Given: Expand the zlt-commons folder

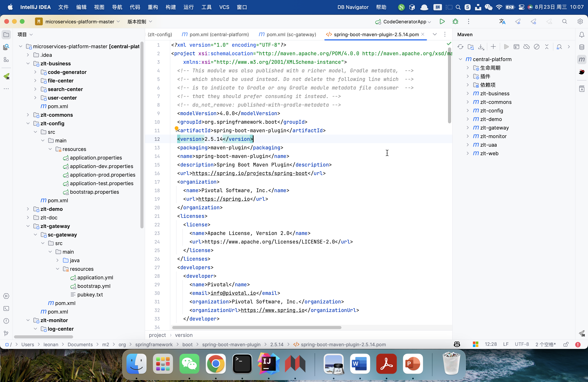Looking at the screenshot, I should (28, 115).
